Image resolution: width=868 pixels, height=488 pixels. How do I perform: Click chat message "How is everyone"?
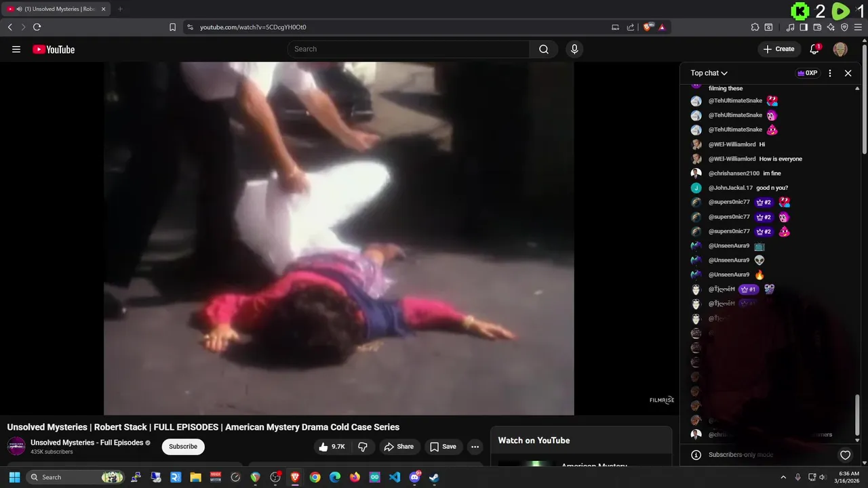781,159
